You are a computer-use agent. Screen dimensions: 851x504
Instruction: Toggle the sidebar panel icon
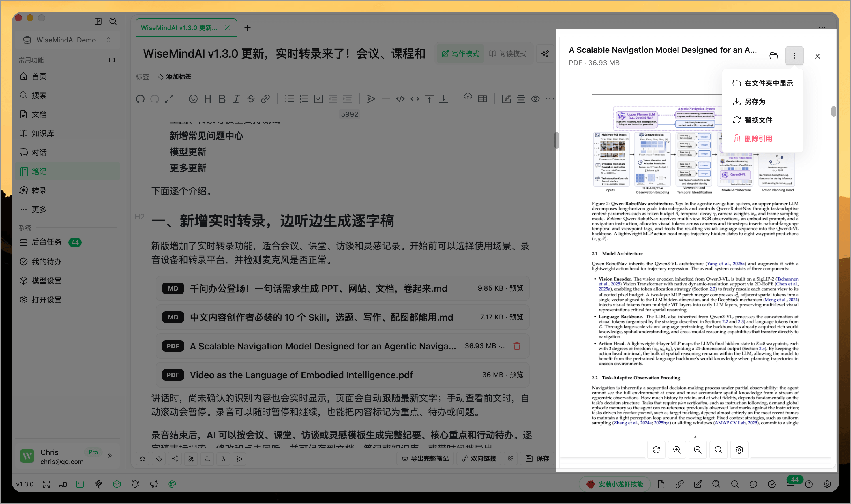[98, 21]
